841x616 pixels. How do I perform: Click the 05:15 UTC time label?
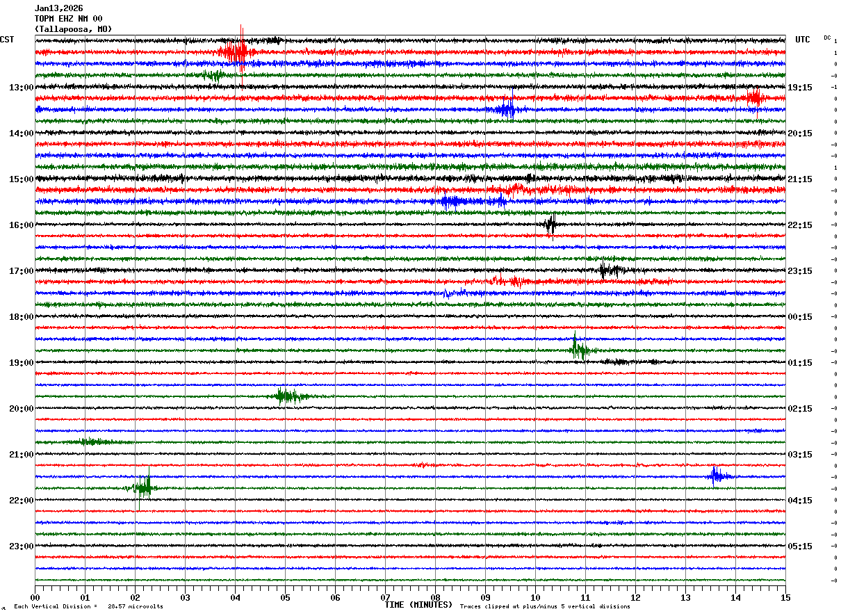[800, 546]
